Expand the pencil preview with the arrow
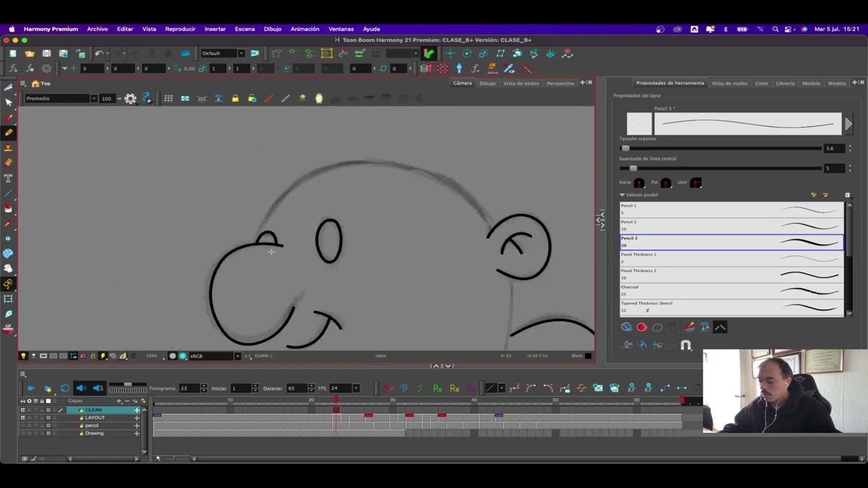The width and height of the screenshot is (868, 488). click(848, 124)
